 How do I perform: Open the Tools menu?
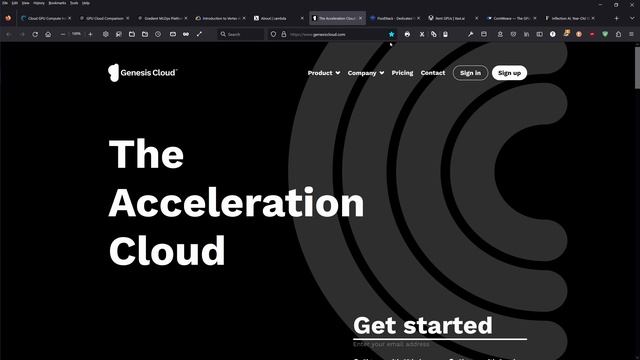point(74,3)
